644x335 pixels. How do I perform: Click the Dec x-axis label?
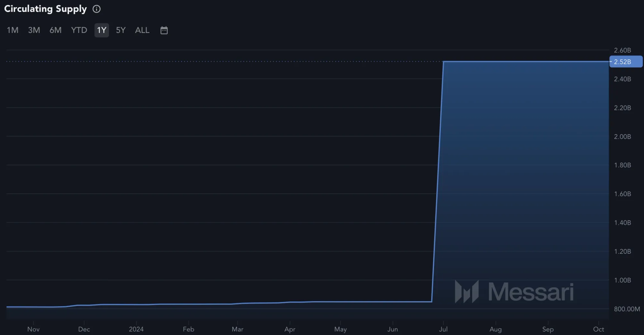coord(84,329)
